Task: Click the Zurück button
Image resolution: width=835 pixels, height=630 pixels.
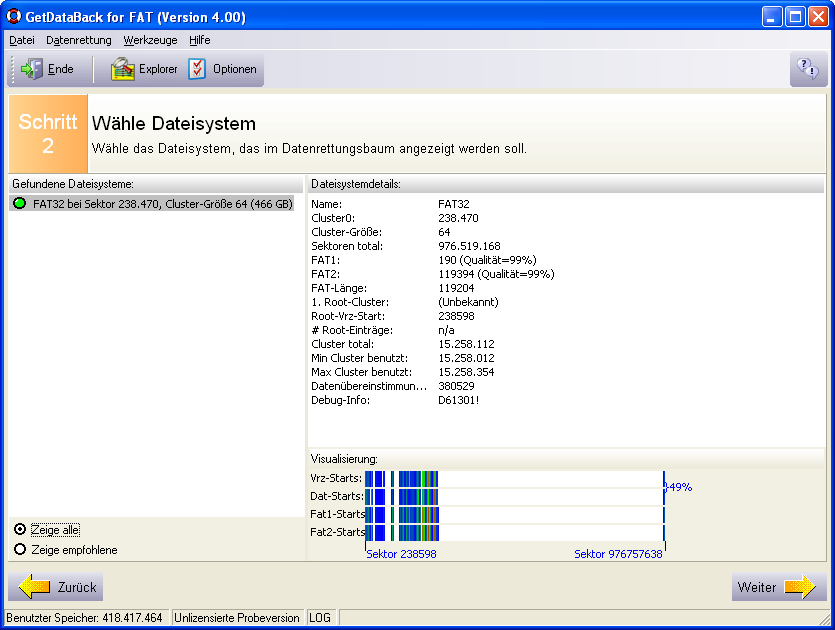Action: (x=55, y=587)
